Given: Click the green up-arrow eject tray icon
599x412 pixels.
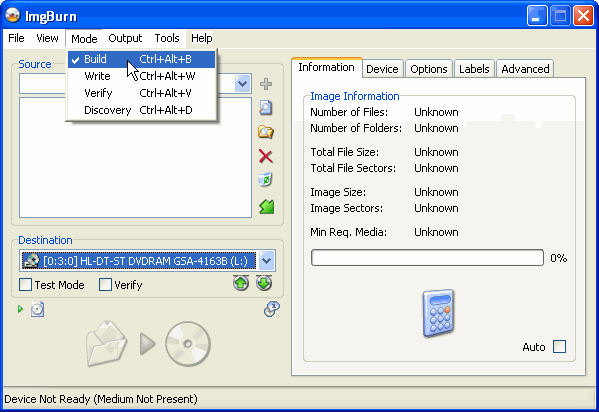Looking at the screenshot, I should [x=241, y=283].
